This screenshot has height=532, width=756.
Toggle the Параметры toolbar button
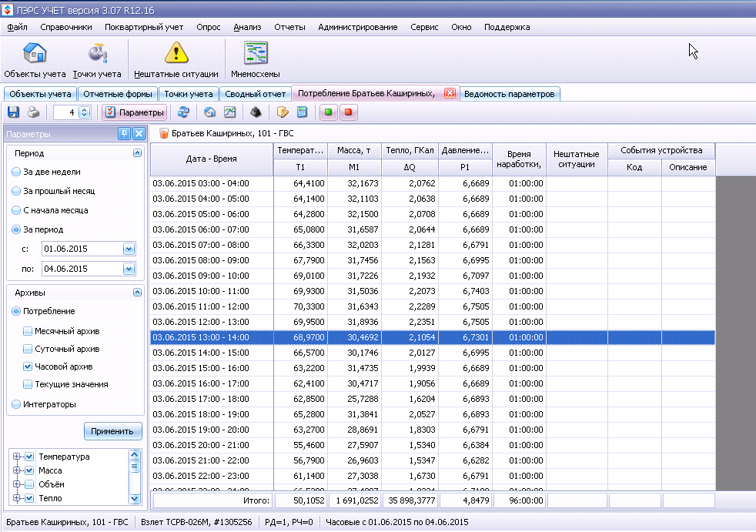click(135, 112)
